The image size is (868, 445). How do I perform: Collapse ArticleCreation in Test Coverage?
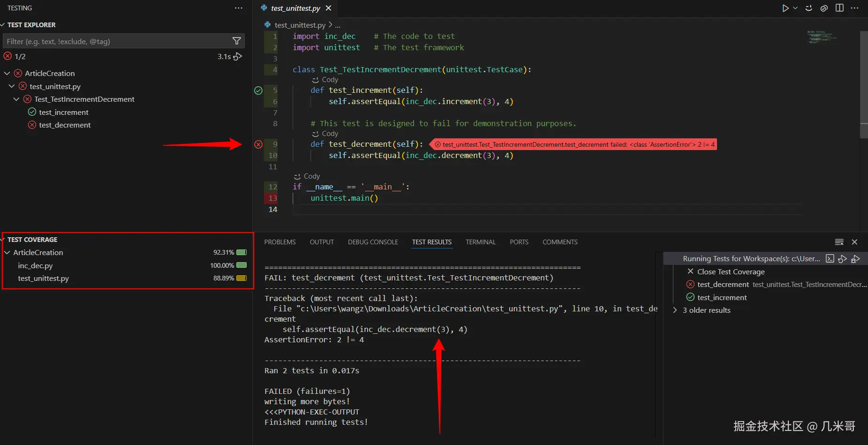[7, 252]
